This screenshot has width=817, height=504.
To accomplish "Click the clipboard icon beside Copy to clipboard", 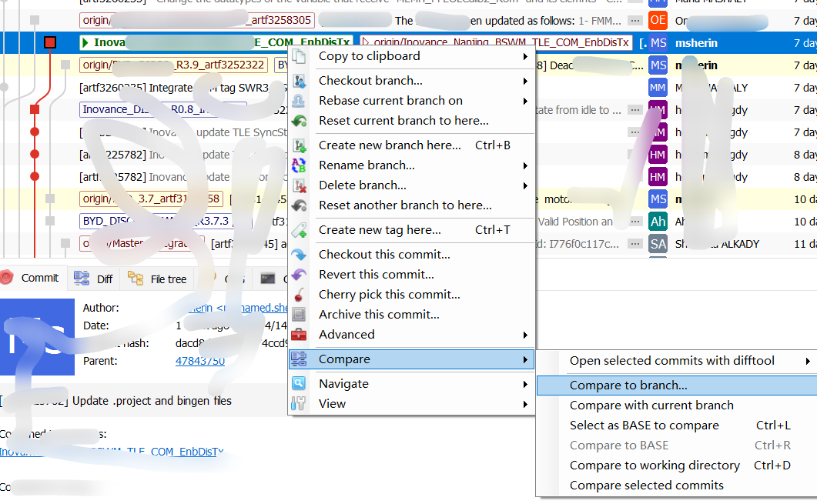I will coord(299,56).
